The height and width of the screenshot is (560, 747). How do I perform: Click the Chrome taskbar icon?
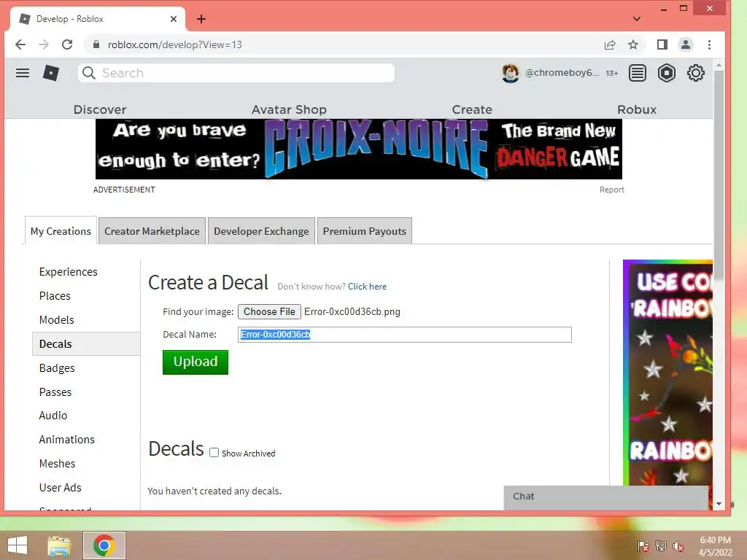coord(104,545)
